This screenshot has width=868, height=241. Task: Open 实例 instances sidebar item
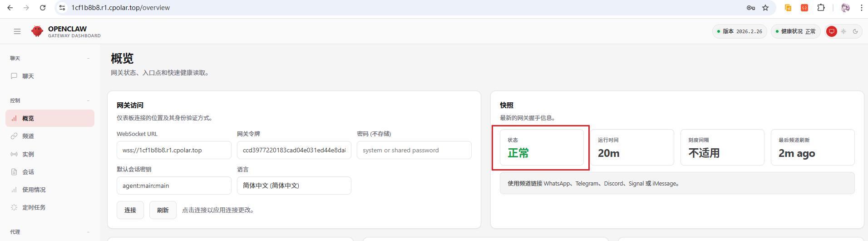[x=28, y=154]
